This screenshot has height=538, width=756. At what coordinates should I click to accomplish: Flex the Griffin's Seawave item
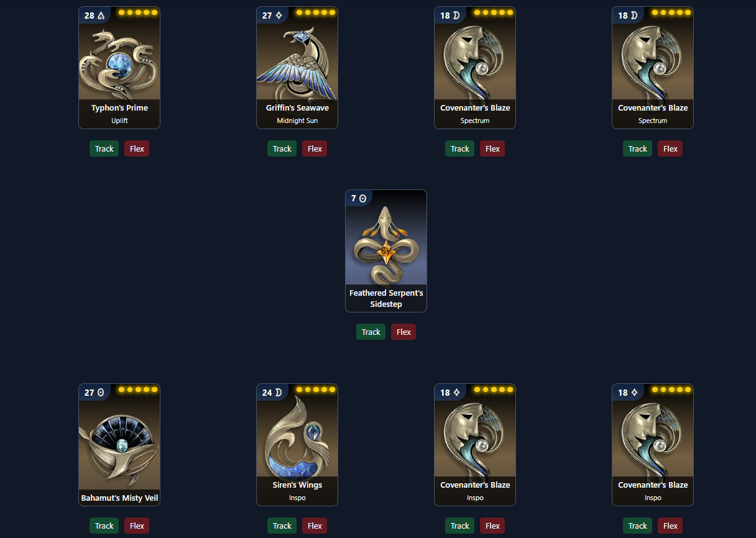(315, 148)
